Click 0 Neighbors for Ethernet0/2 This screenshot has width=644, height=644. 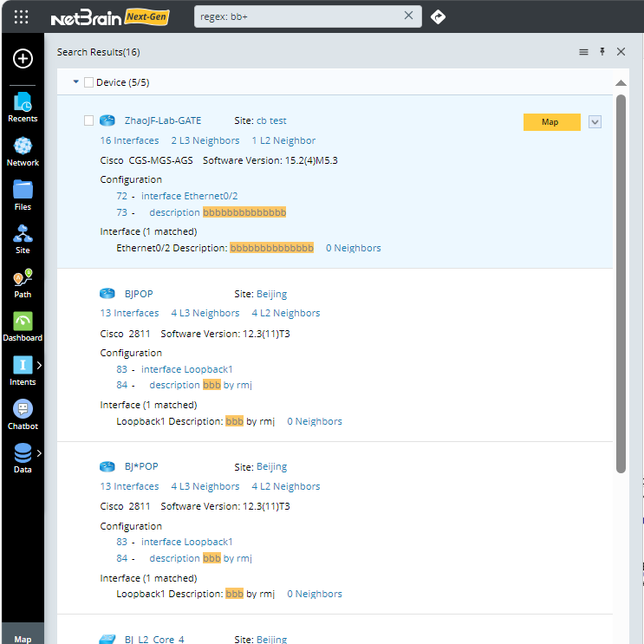353,248
